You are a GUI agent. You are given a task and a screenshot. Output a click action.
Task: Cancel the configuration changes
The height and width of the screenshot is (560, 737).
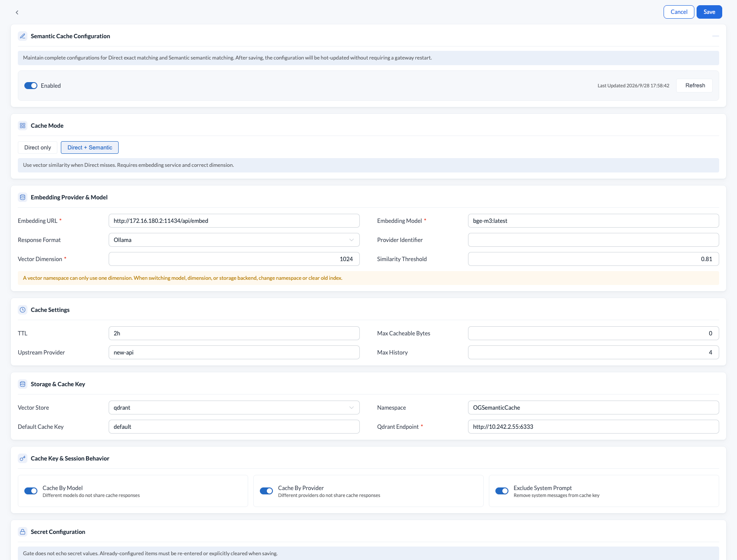coord(679,12)
